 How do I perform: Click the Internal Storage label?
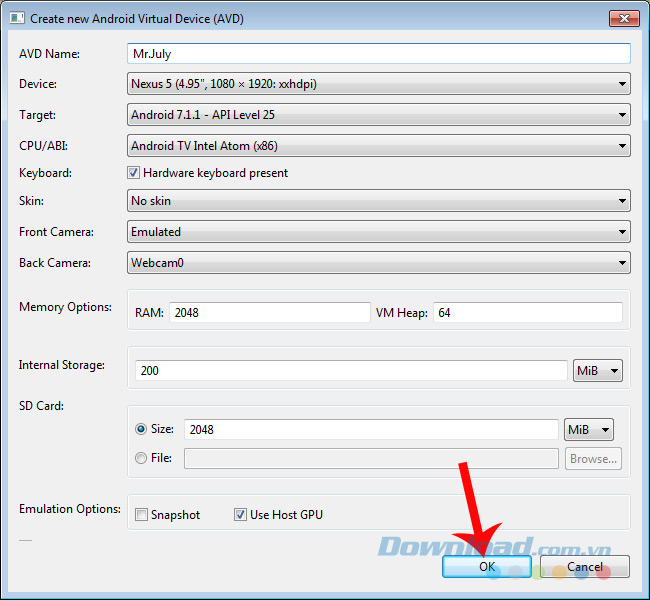[62, 365]
